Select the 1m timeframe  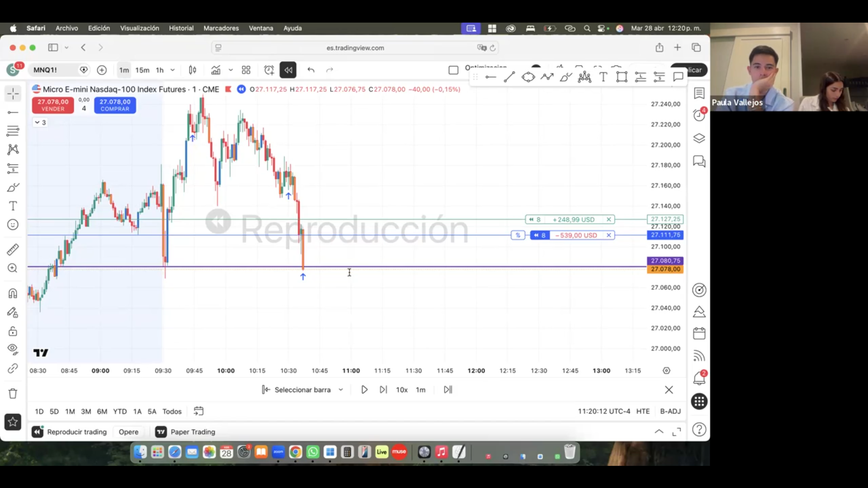click(x=124, y=70)
